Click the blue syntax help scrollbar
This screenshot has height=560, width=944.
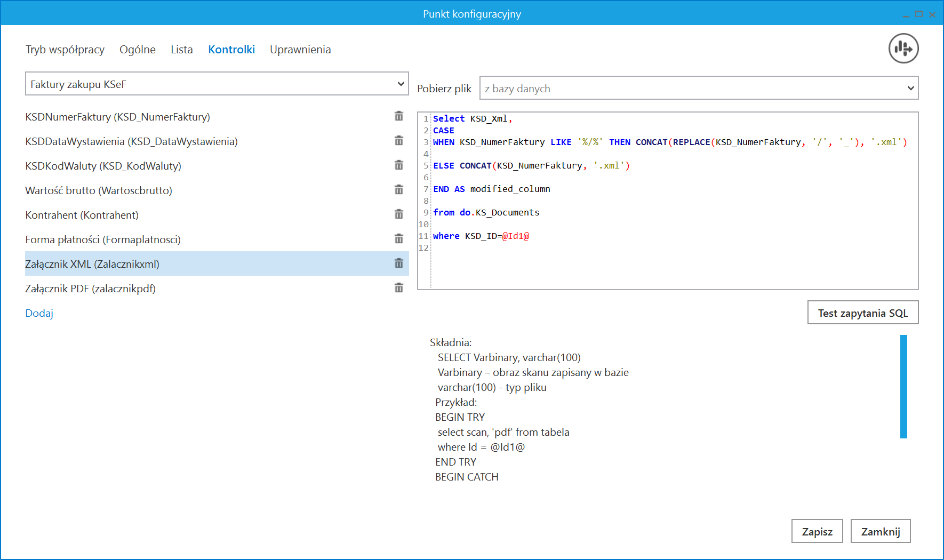(x=903, y=387)
